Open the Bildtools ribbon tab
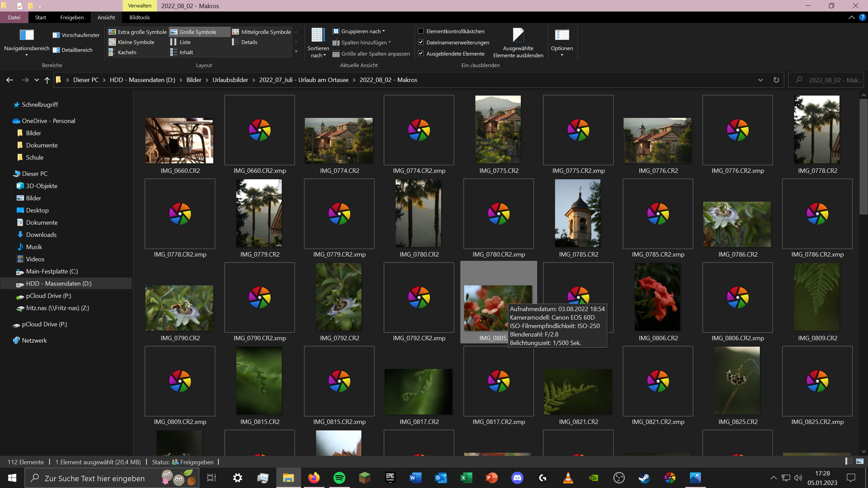Viewport: 868px width, 488px height. click(x=139, y=17)
